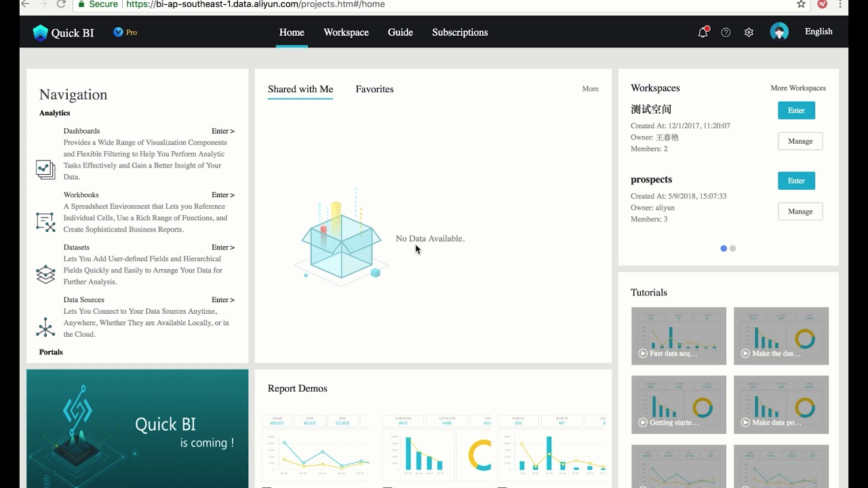Play the Make data po… tutorial
The width and height of the screenshot is (868, 488).
click(x=781, y=405)
